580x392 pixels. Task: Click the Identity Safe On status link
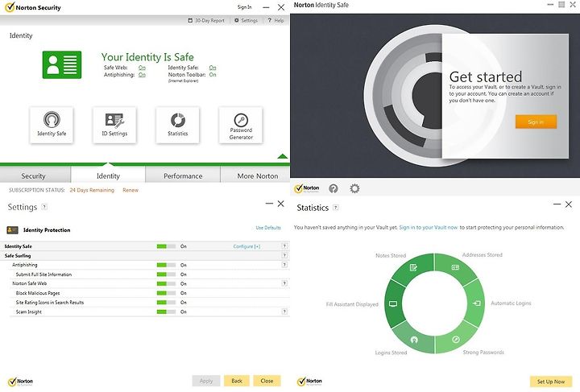(213, 68)
